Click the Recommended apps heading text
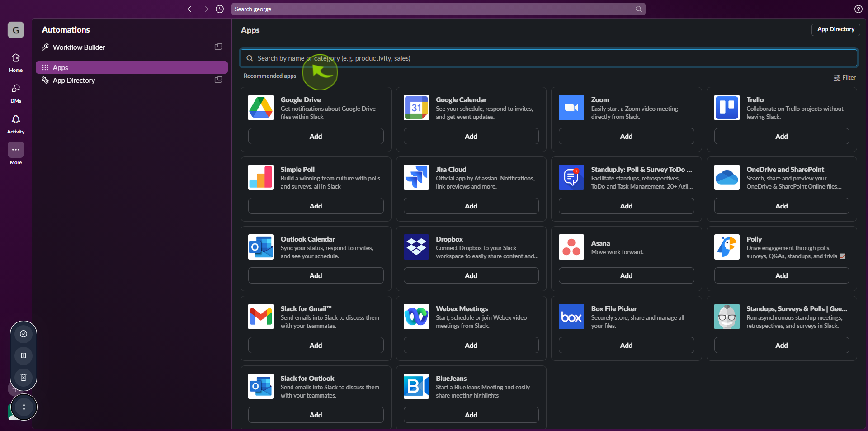The width and height of the screenshot is (868, 431). click(x=270, y=76)
